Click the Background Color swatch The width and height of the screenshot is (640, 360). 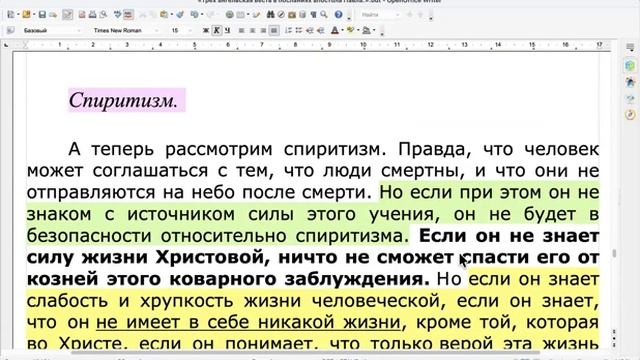click(367, 30)
